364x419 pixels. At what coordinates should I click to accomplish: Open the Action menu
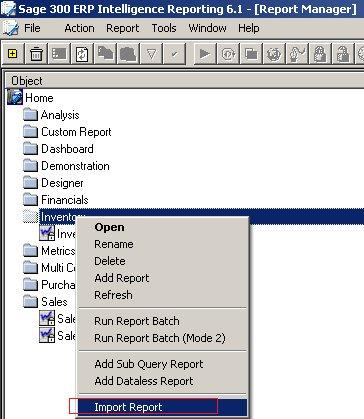(x=79, y=28)
